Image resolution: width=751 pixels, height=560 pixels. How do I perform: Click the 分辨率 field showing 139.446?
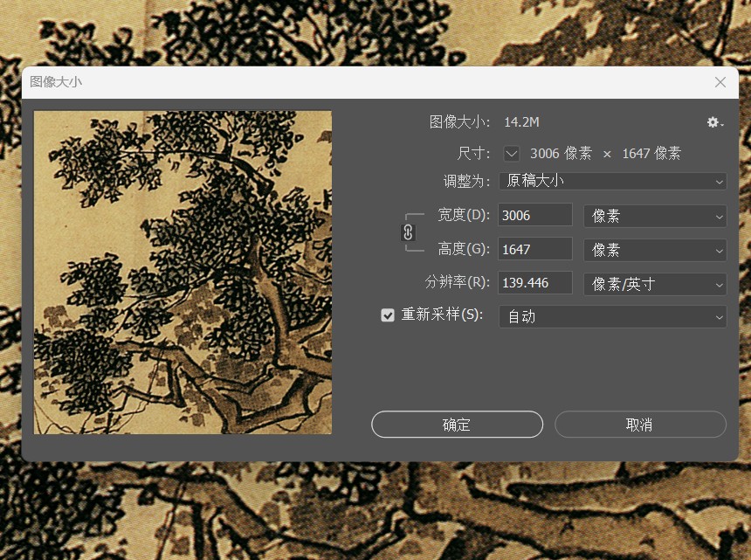click(x=535, y=283)
